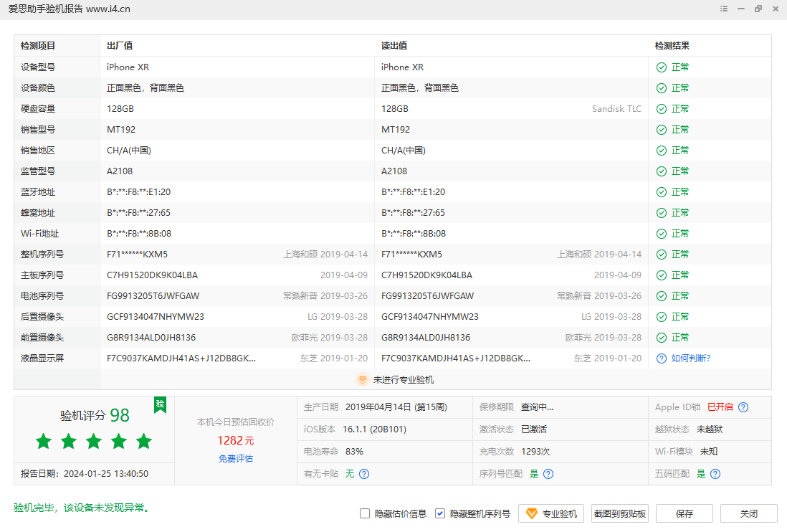Click help icon next to Apple ID锁 已开启
This screenshot has height=532, width=787.
[x=743, y=407]
